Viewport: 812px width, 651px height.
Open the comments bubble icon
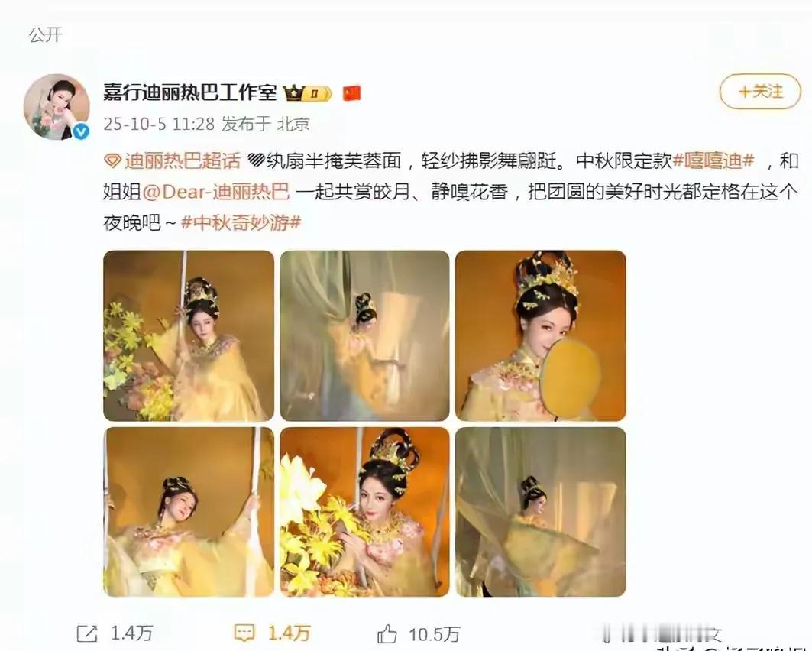click(x=244, y=633)
